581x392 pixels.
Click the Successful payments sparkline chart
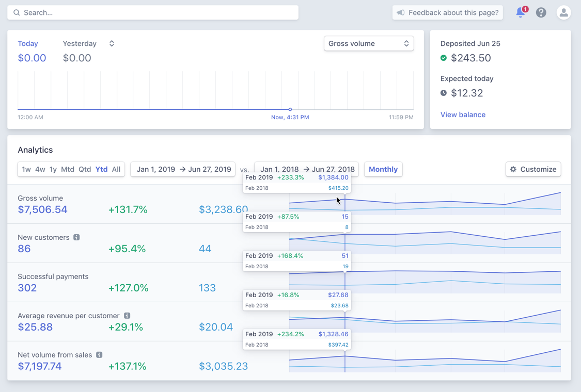(425, 282)
